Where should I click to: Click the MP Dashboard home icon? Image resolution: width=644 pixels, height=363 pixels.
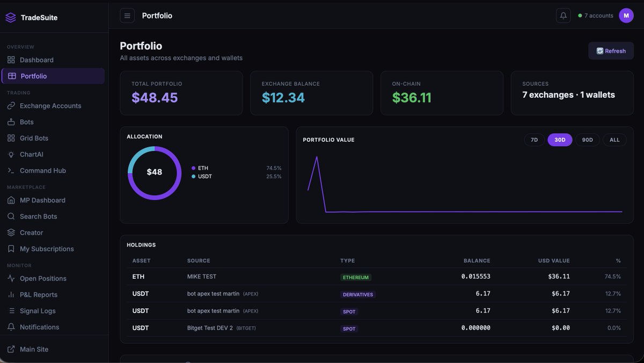pyautogui.click(x=11, y=200)
